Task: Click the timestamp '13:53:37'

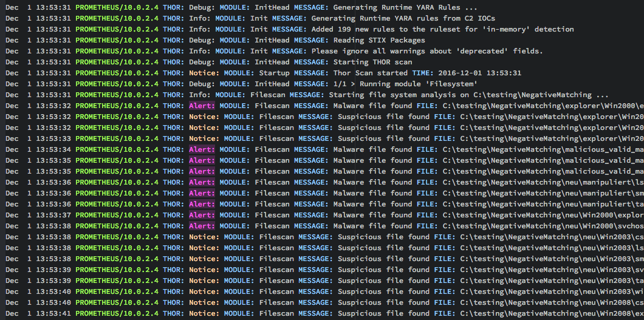Action: (x=53, y=215)
